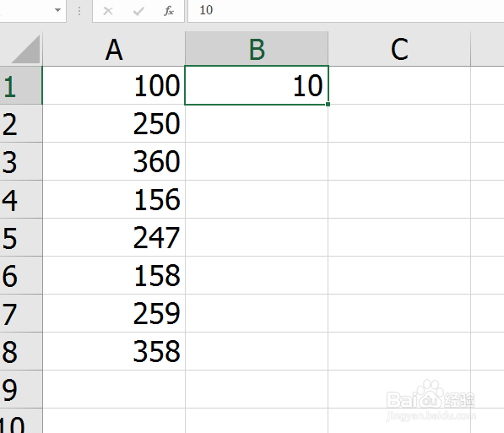
Task: Select column A header
Action: click(114, 49)
